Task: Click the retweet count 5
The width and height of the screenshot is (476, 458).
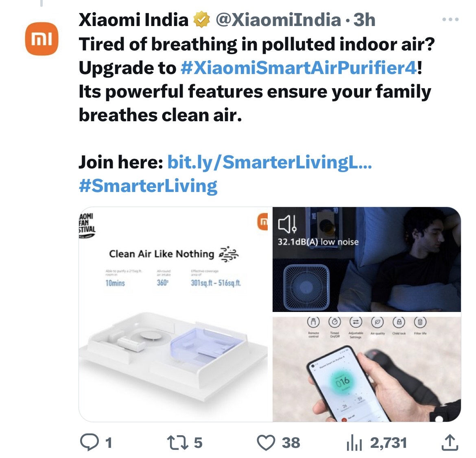Action: (198, 443)
